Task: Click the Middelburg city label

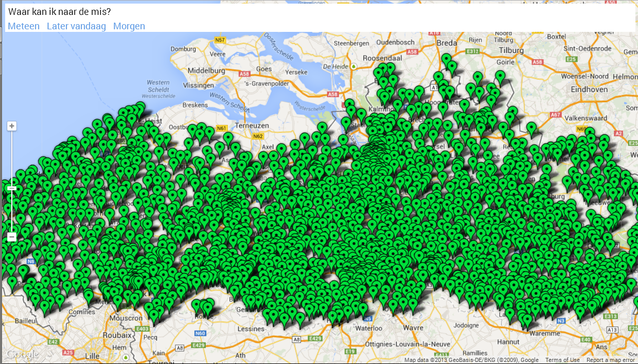Action: pos(207,70)
